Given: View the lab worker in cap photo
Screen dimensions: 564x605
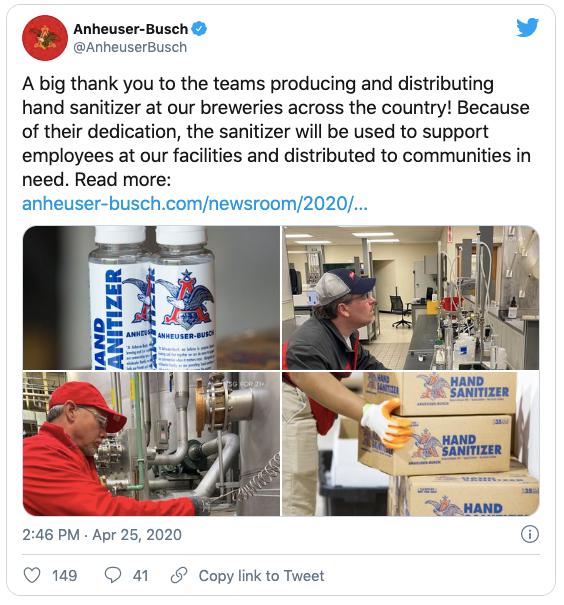Looking at the screenshot, I should (x=410, y=298).
